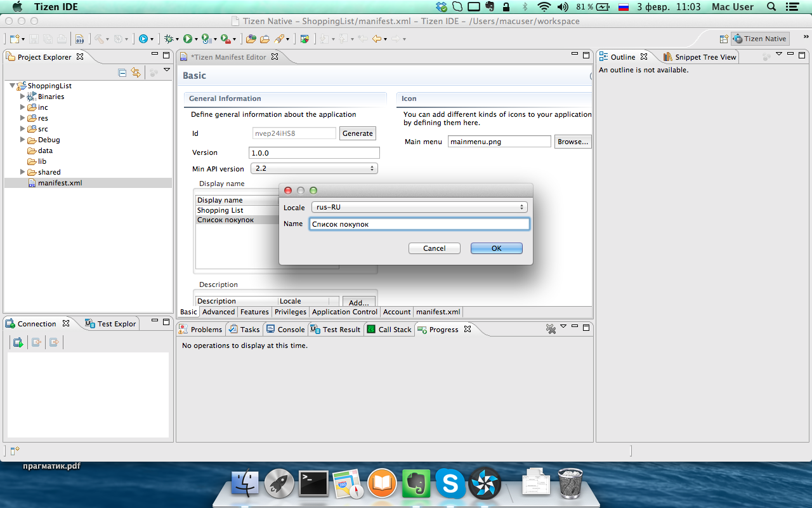Click the Main menu icon field
The height and width of the screenshot is (508, 812).
[499, 142]
